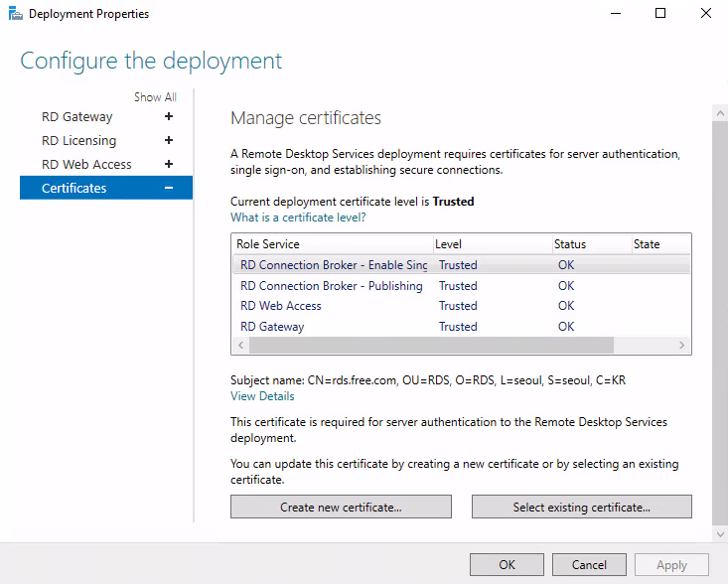Open RD Licensing settings page

pos(78,141)
